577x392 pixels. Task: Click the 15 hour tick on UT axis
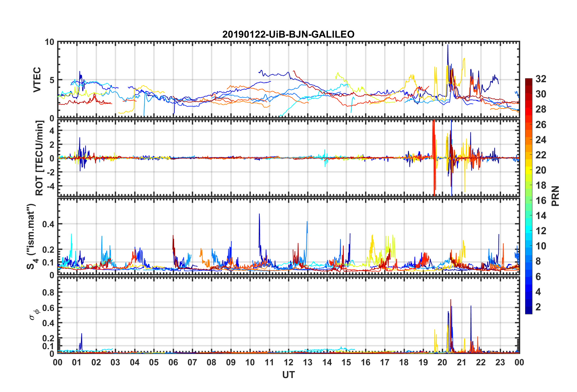tap(346, 362)
